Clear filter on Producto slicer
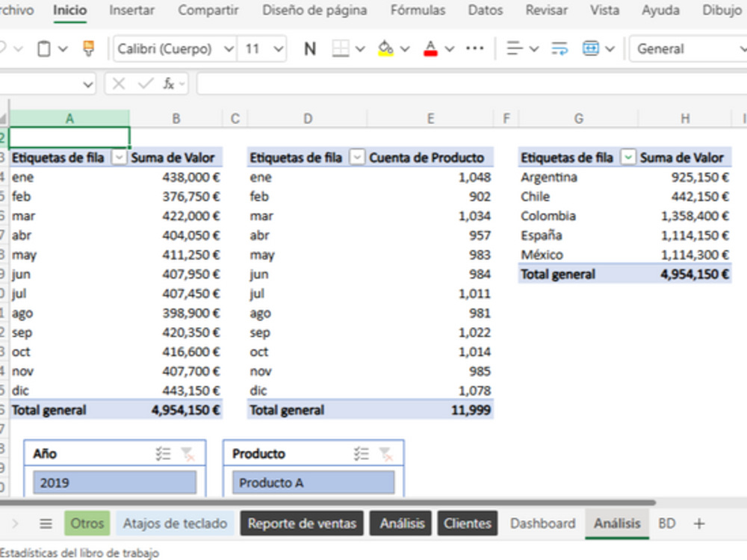 pos(386,454)
